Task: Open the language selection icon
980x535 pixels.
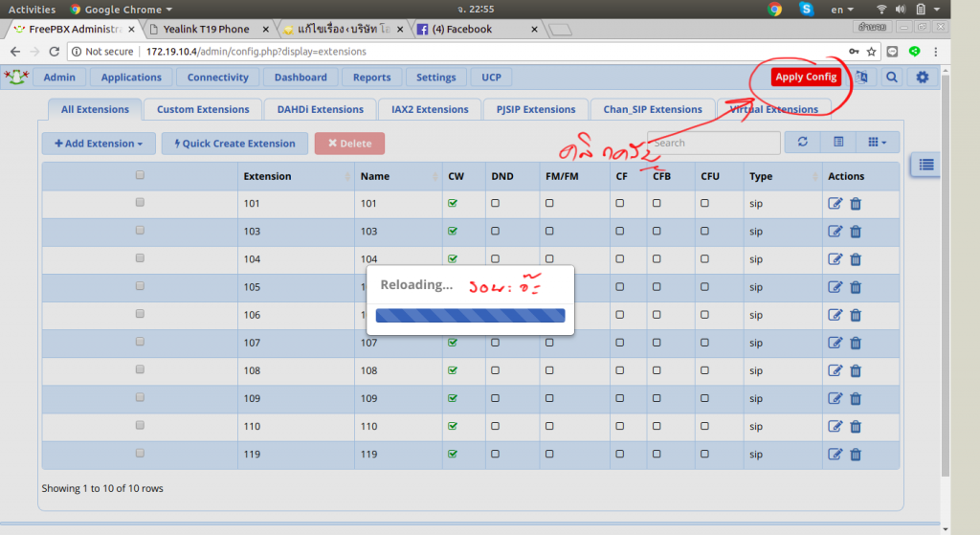Action: pos(862,77)
